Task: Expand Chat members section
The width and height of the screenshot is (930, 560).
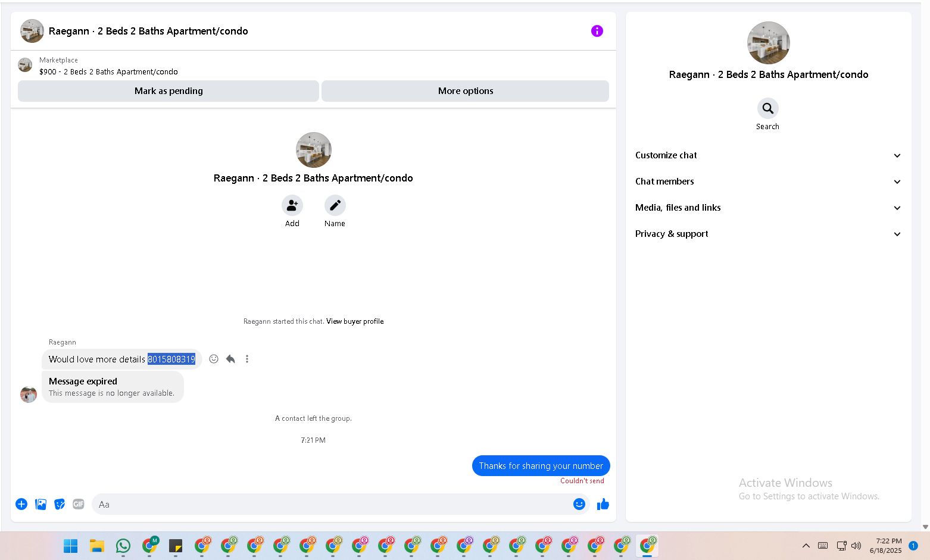Action: (x=768, y=182)
